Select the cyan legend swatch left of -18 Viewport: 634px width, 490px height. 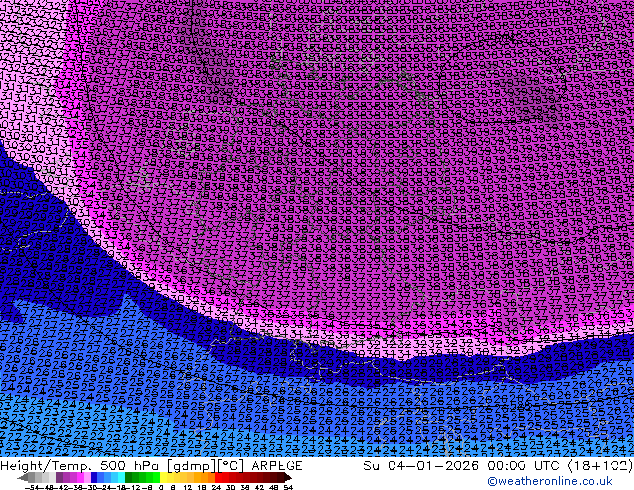(x=122, y=478)
